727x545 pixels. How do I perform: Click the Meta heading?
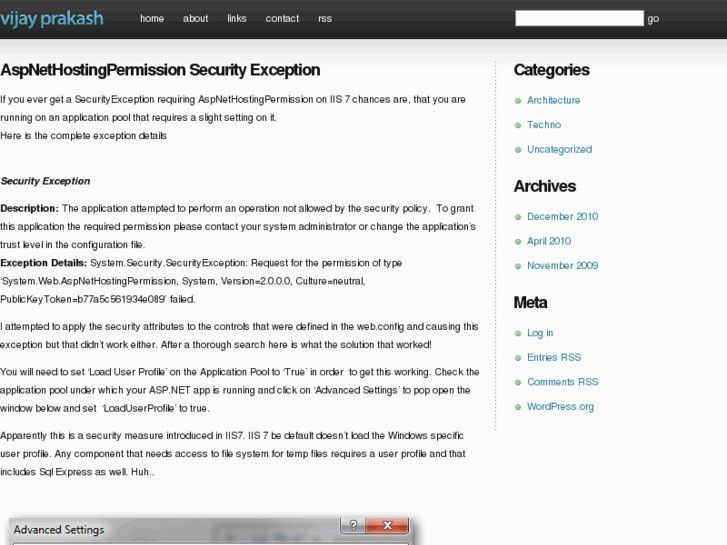tap(530, 303)
